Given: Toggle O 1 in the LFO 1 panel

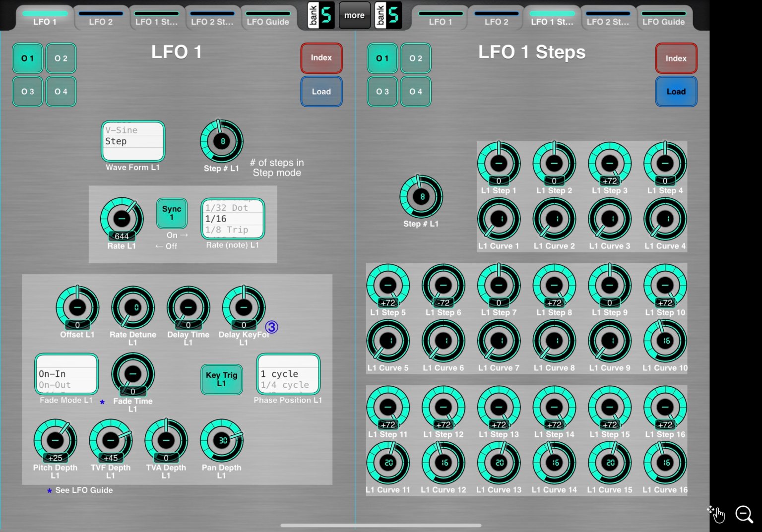Looking at the screenshot, I should click(28, 59).
